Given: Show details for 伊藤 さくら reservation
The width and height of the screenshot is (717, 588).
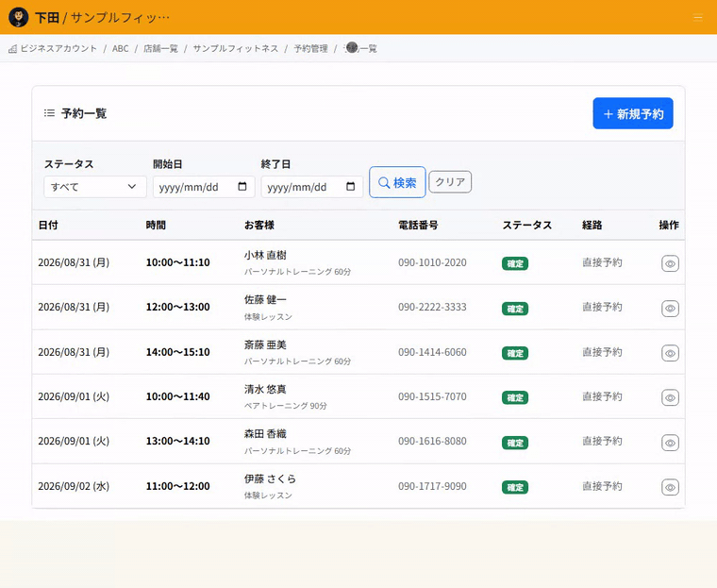Looking at the screenshot, I should pyautogui.click(x=670, y=487).
